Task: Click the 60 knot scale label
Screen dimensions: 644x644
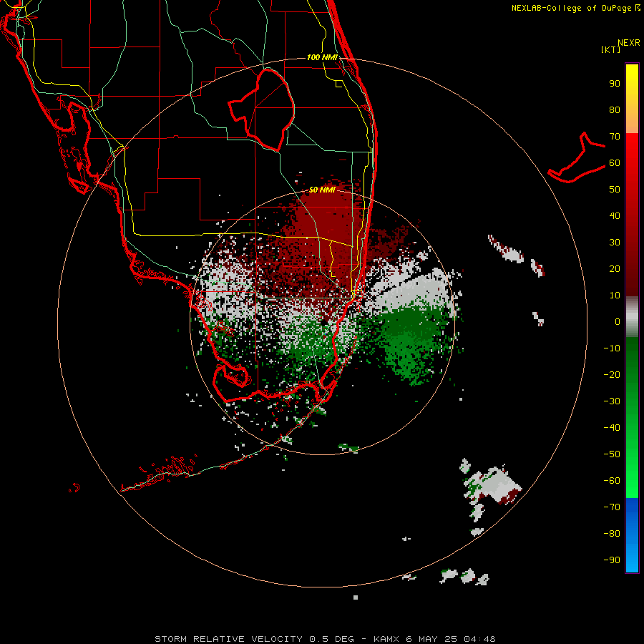Action: click(x=615, y=163)
